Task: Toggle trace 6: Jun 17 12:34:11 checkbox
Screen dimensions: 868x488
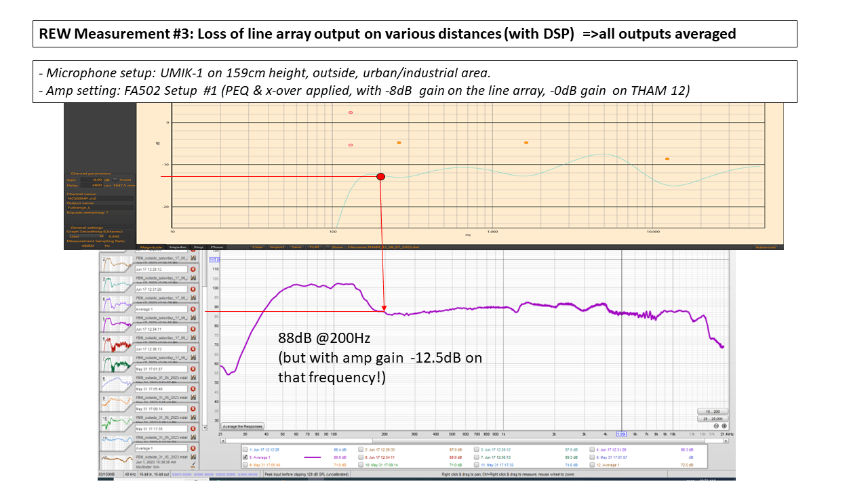Action: (x=361, y=457)
